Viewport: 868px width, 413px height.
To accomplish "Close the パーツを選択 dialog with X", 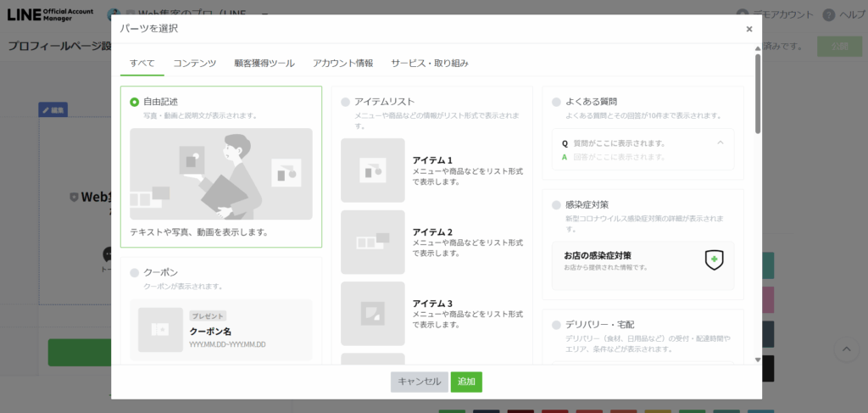I will pos(748,29).
